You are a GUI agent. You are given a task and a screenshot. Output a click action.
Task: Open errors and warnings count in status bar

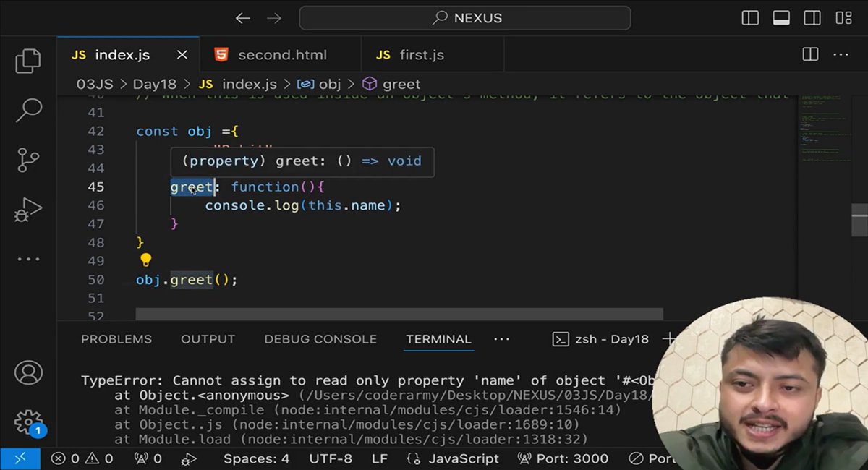82,458
